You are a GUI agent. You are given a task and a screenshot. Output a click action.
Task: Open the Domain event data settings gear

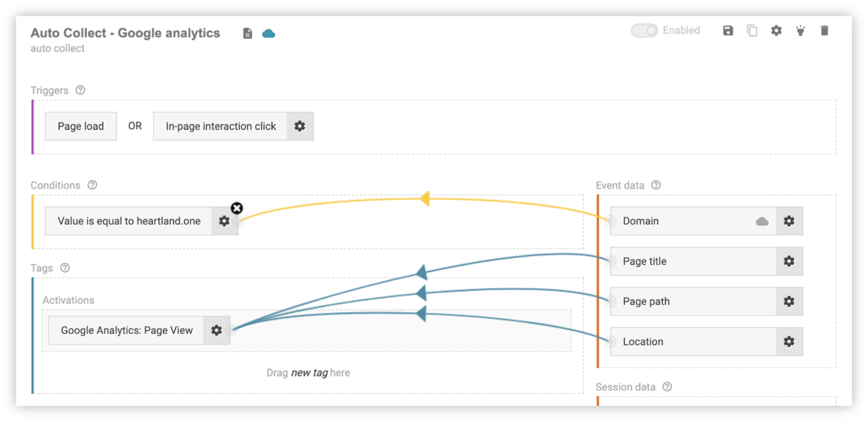point(789,221)
